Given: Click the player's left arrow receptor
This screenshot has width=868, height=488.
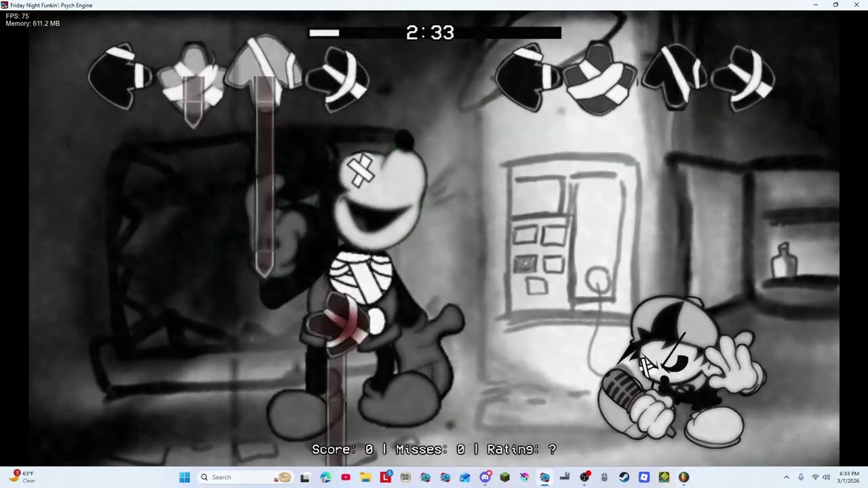Looking at the screenshot, I should click(x=528, y=77).
